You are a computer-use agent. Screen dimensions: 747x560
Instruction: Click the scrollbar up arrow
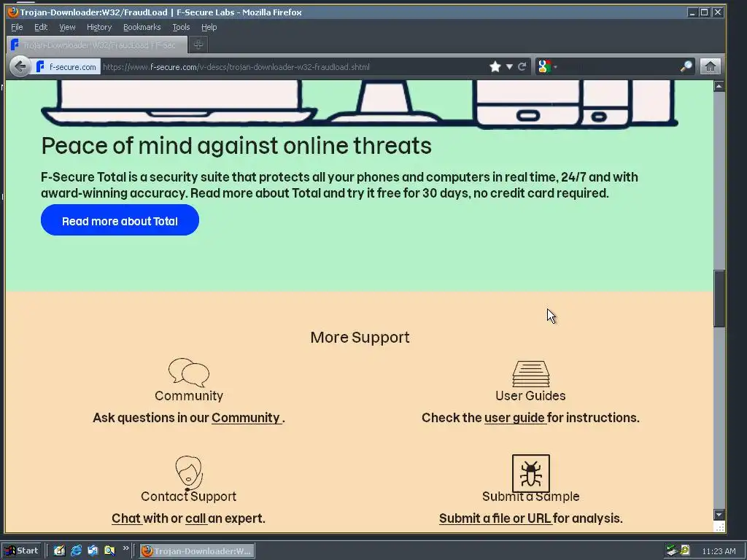click(x=719, y=86)
